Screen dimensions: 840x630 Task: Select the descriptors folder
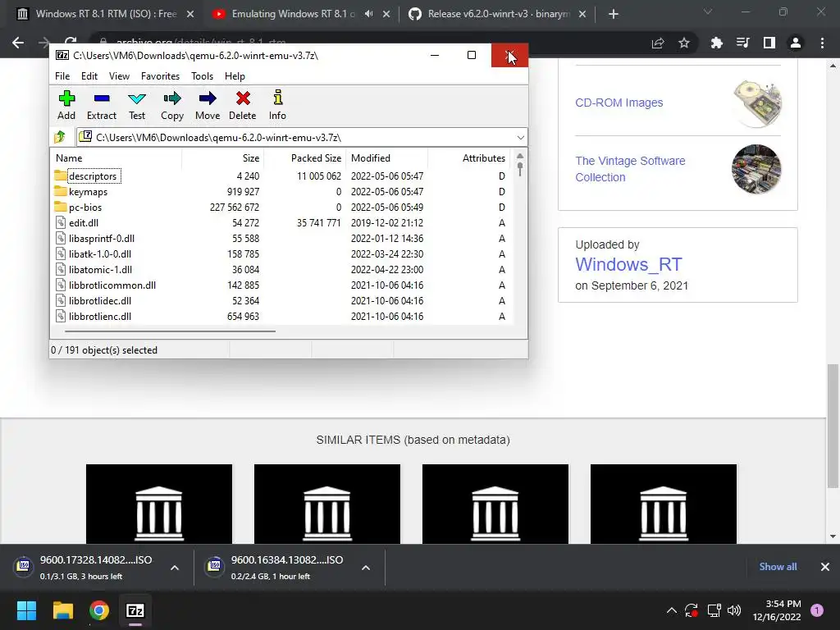92,176
